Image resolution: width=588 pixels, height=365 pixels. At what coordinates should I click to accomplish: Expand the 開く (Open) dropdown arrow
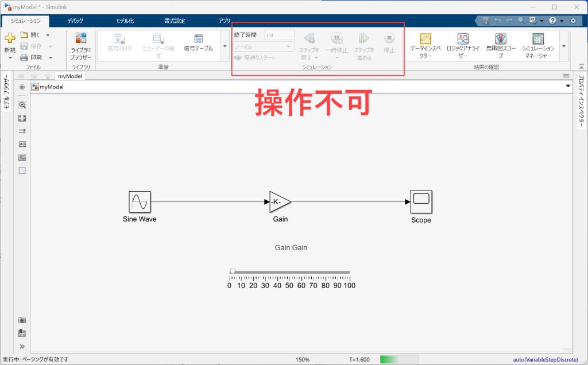47,35
